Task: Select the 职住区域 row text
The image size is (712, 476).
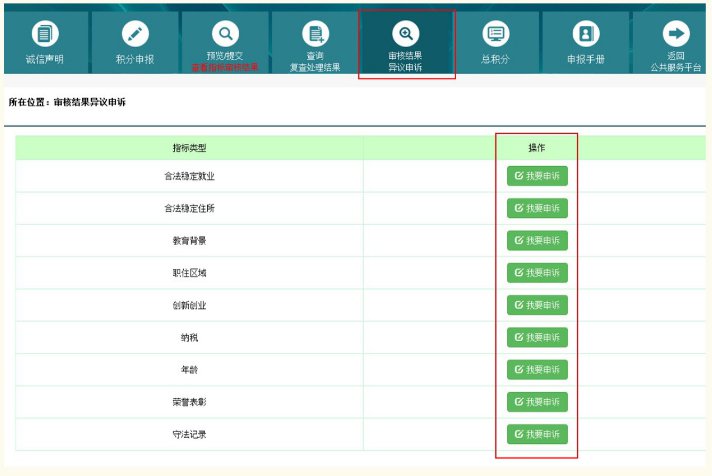Action: pyautogui.click(x=189, y=273)
